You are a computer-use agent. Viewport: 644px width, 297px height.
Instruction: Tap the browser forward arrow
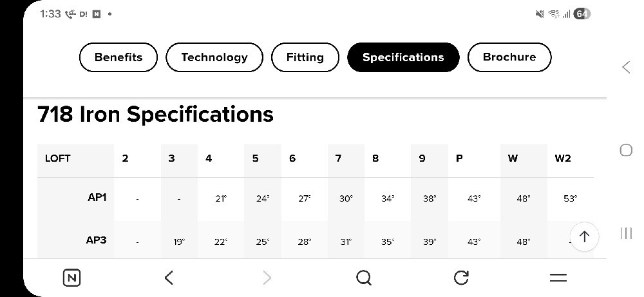point(267,278)
